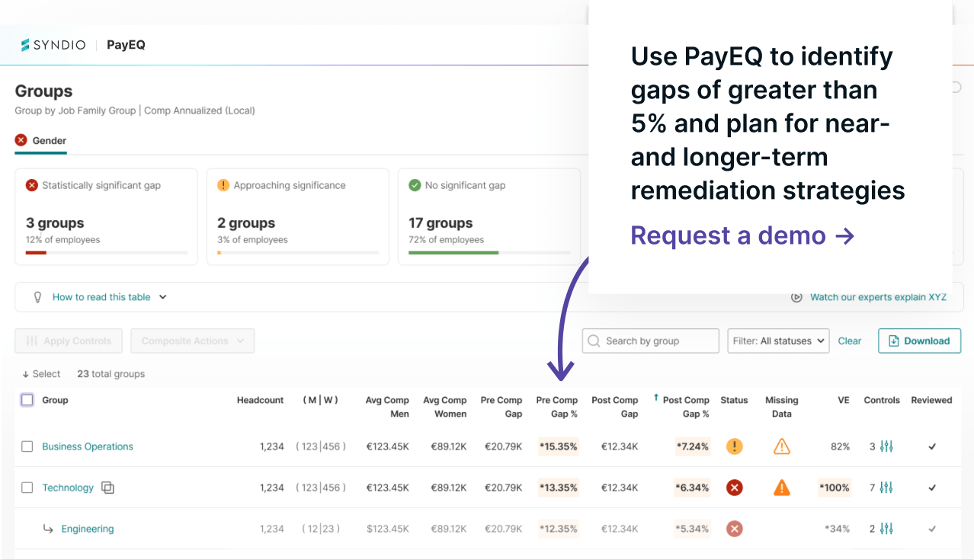The width and height of the screenshot is (974, 560).
Task: Click the green progress bar under 17 groups
Action: coord(453,252)
